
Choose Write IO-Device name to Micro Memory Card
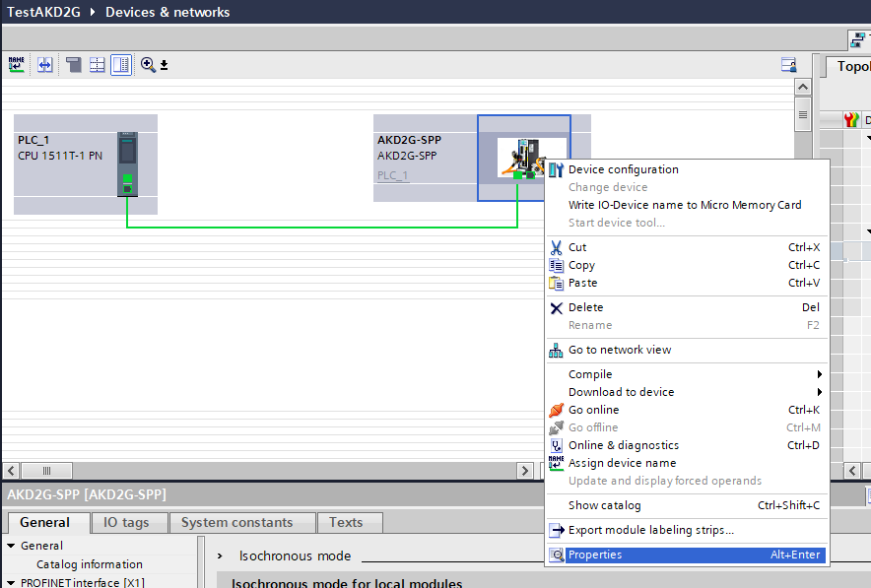pyautogui.click(x=687, y=205)
